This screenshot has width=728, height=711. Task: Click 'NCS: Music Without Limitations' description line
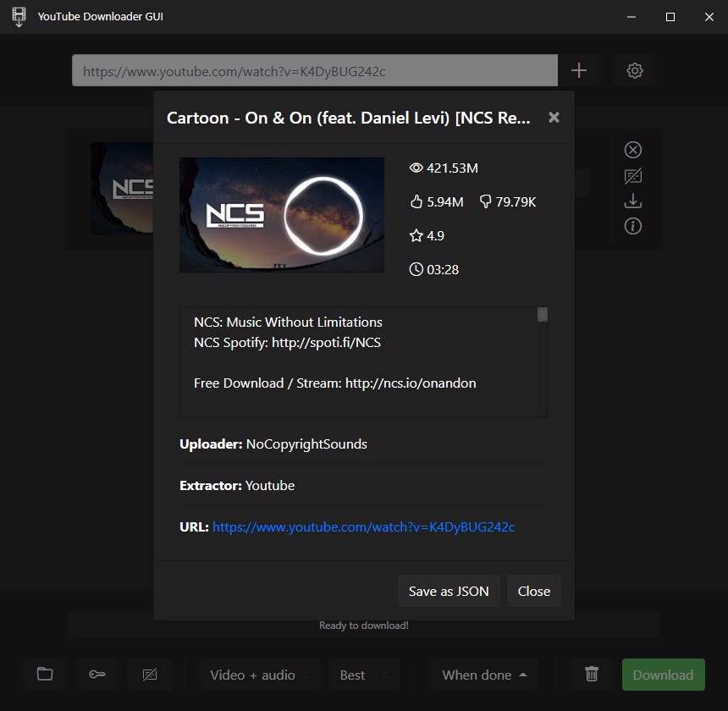click(x=288, y=322)
